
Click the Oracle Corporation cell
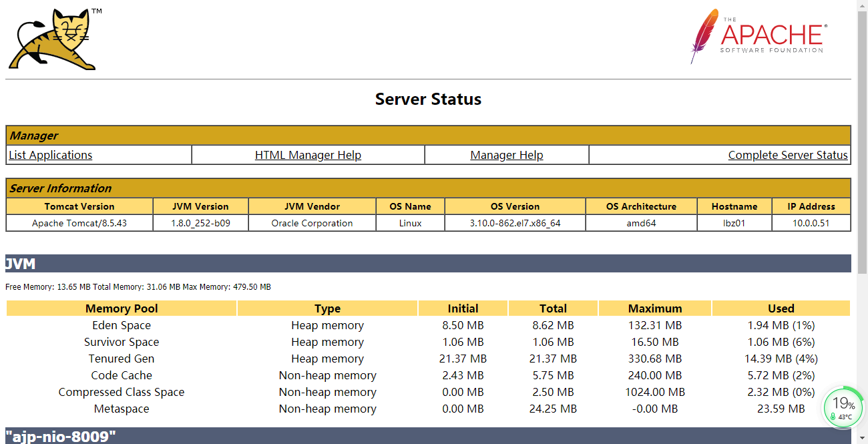point(312,223)
